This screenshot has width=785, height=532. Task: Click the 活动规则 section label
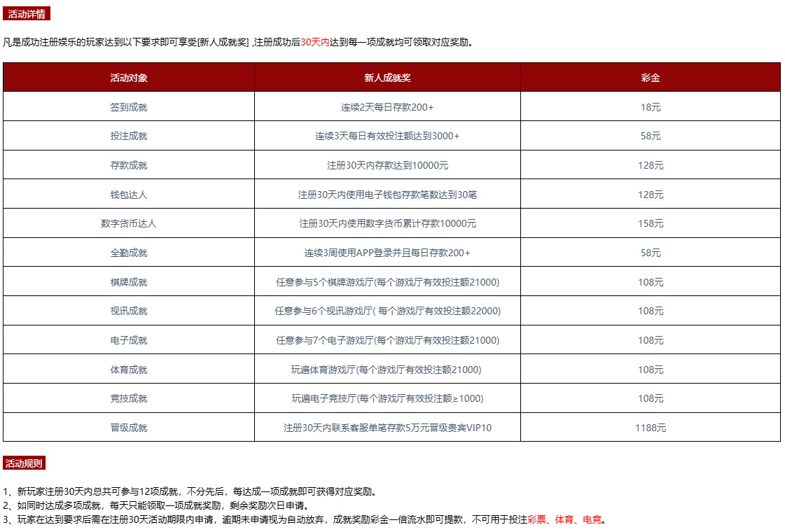pyautogui.click(x=24, y=463)
